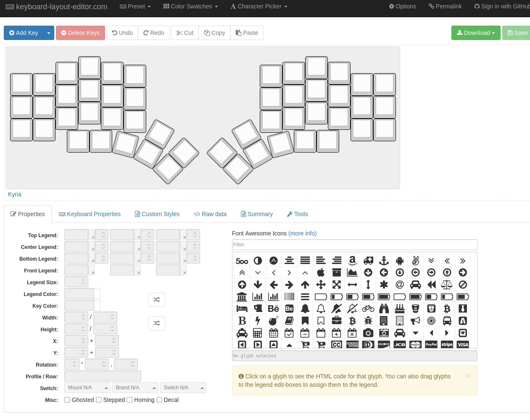The height and width of the screenshot is (420, 530).
Task: Open the more info link
Action: pos(302,233)
